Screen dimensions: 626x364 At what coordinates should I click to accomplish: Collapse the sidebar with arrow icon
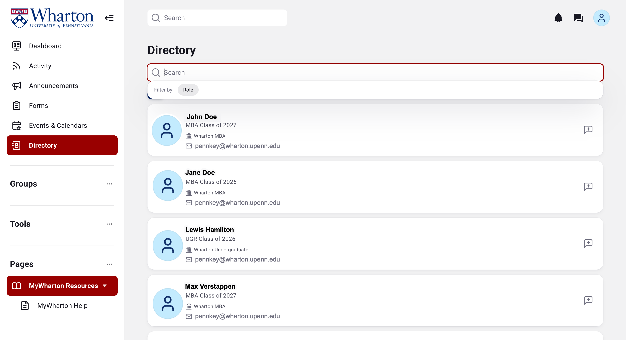coord(109,18)
